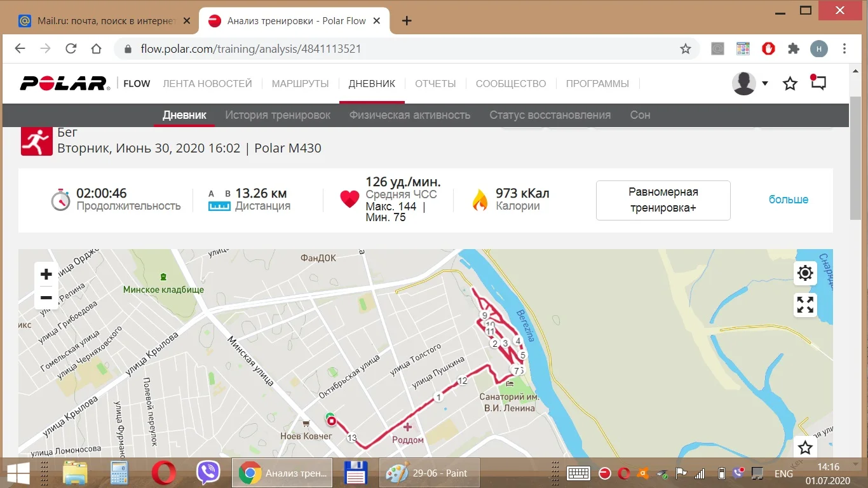This screenshot has height=488, width=868.
Task: Click the больше link
Action: [x=789, y=200]
